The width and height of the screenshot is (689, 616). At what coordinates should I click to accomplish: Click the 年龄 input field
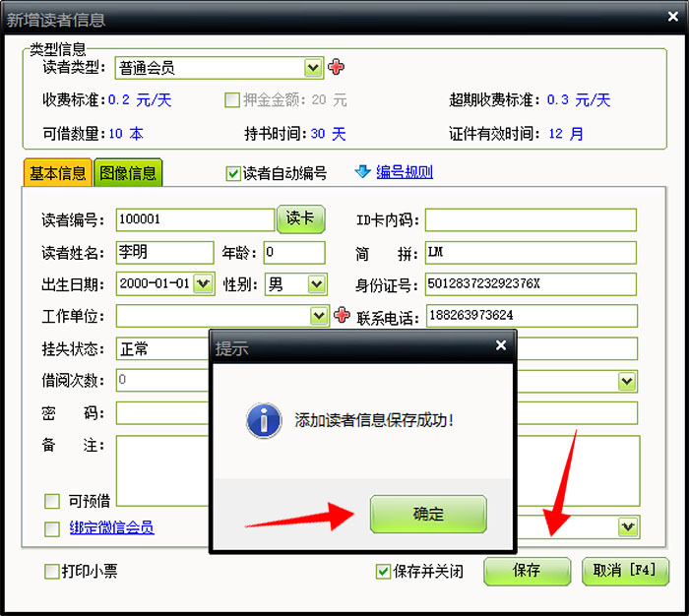(294, 252)
